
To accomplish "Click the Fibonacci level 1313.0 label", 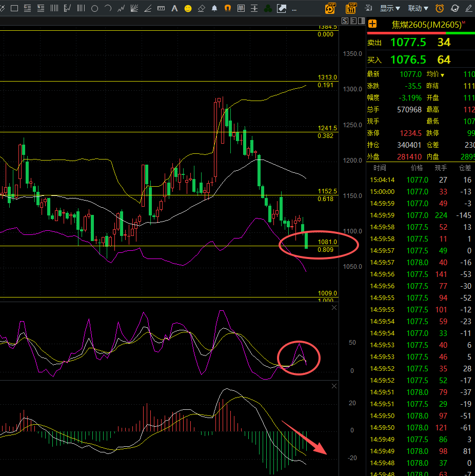I will coord(327,77).
